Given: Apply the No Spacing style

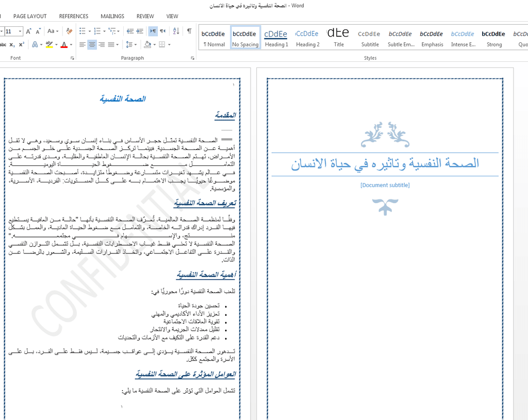Looking at the screenshot, I should [245, 38].
